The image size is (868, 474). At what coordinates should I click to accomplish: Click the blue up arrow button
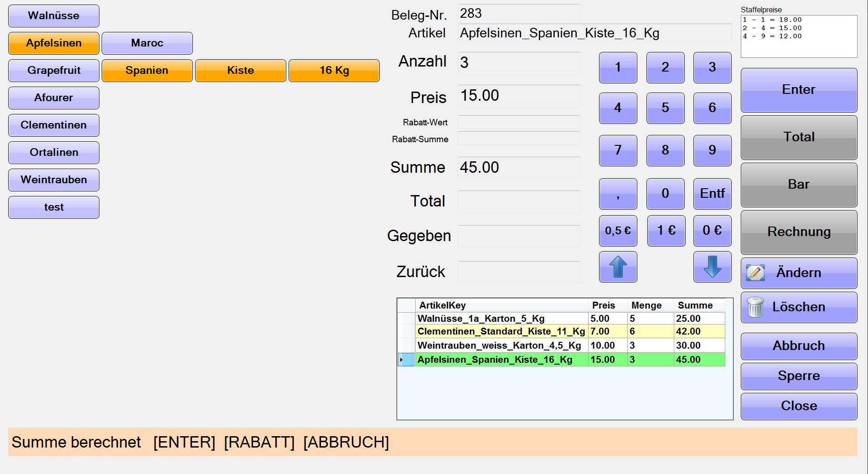[618, 267]
